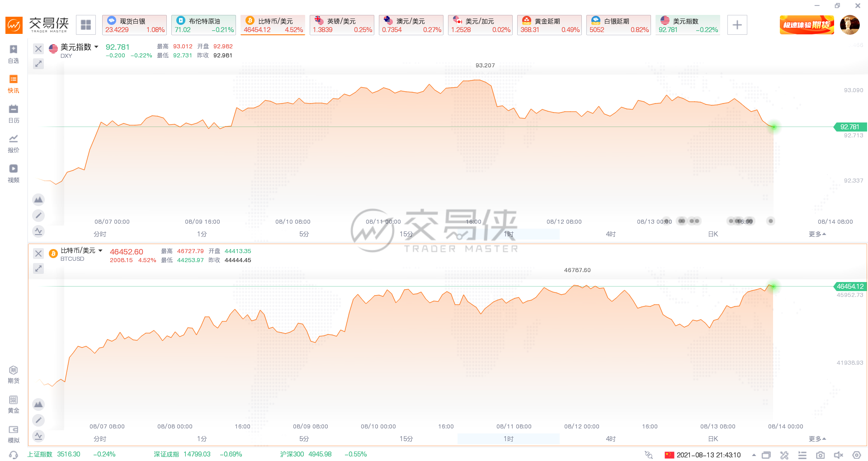Open the 黄金延期 quote tab
868x461 pixels.
click(x=549, y=25)
